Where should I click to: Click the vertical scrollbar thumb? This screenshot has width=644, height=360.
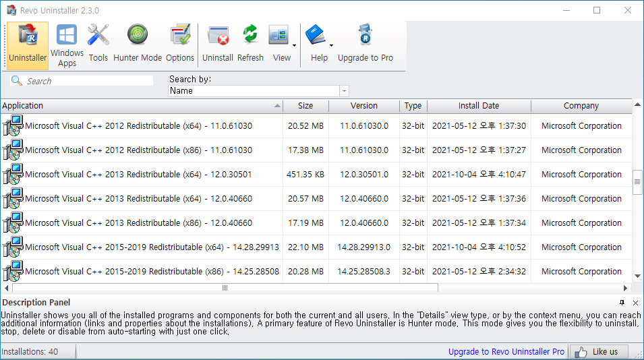point(637,182)
